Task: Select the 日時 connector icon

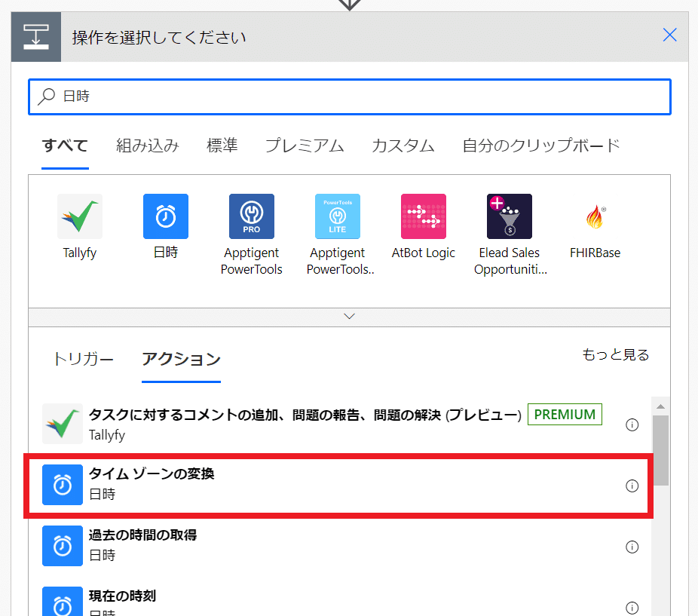Action: pyautogui.click(x=166, y=216)
